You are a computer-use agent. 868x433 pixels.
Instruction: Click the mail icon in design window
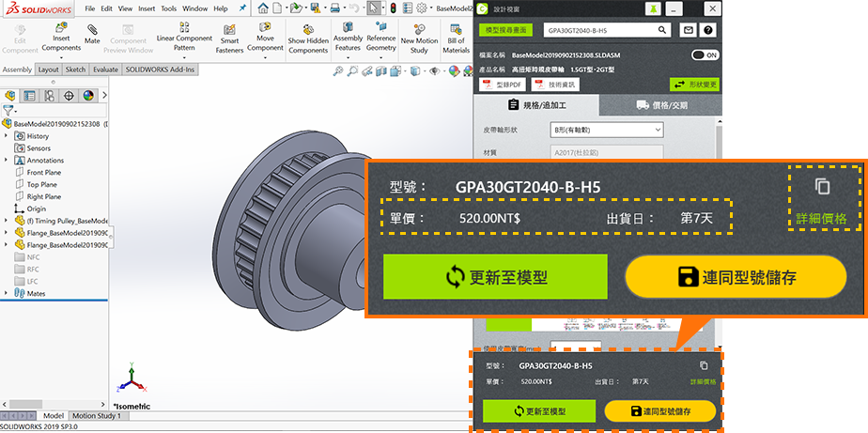tap(689, 30)
